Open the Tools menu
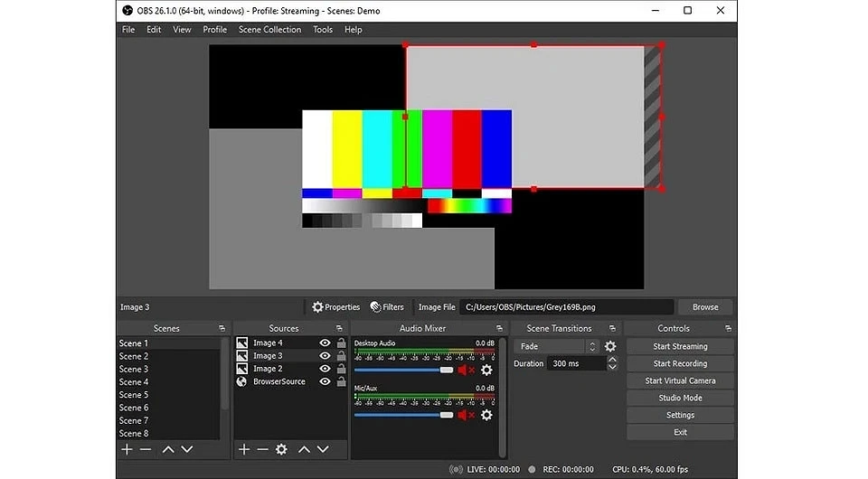The height and width of the screenshot is (479, 868). click(323, 30)
